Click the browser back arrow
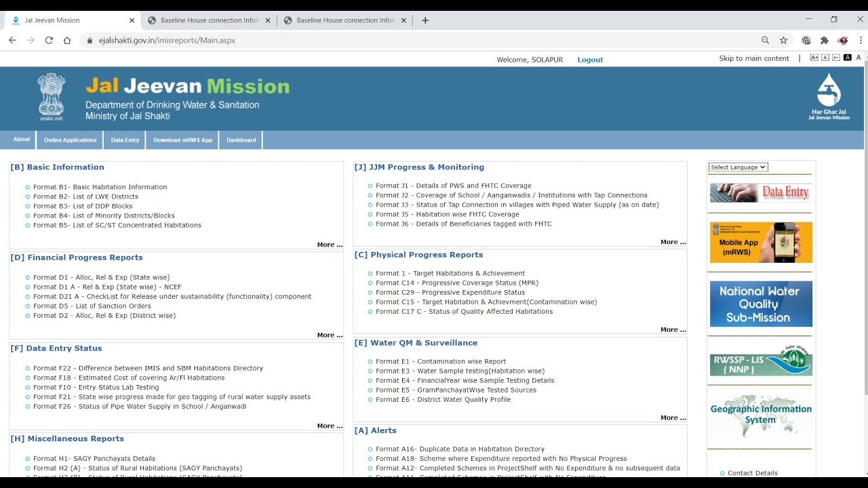Screen dimensions: 868x488 12,40
